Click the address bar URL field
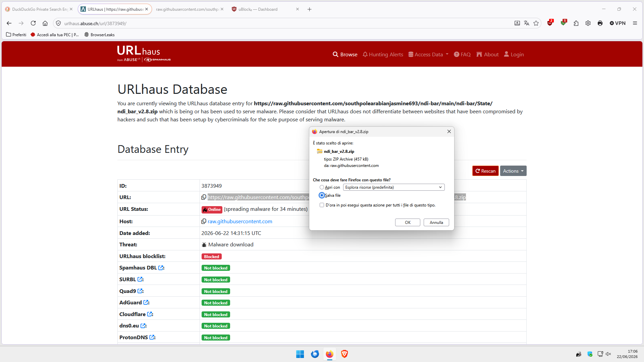 click(285, 23)
